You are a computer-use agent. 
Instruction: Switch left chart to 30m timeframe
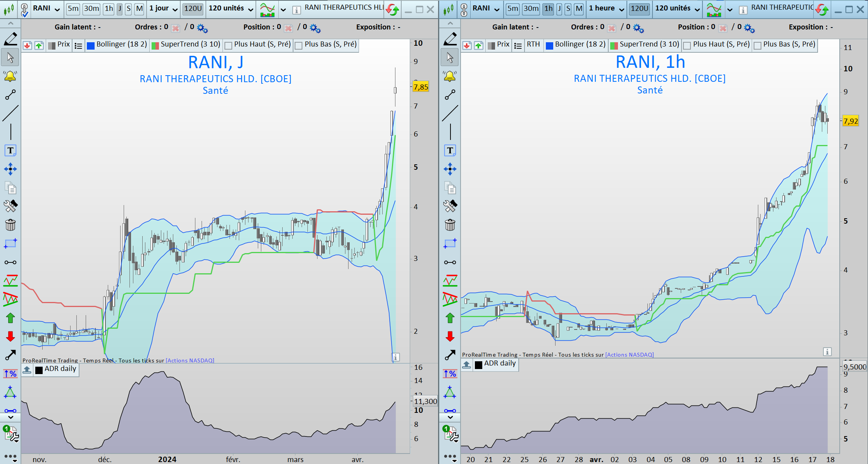[x=91, y=9]
